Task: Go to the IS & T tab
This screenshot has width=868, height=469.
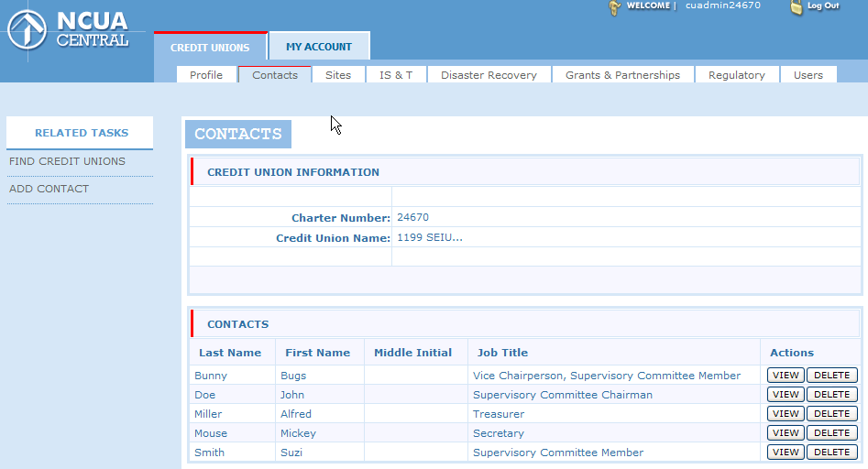Action: tap(396, 75)
